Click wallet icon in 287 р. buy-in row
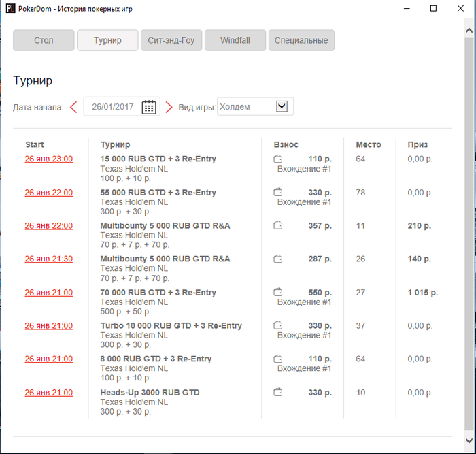 pos(277,259)
